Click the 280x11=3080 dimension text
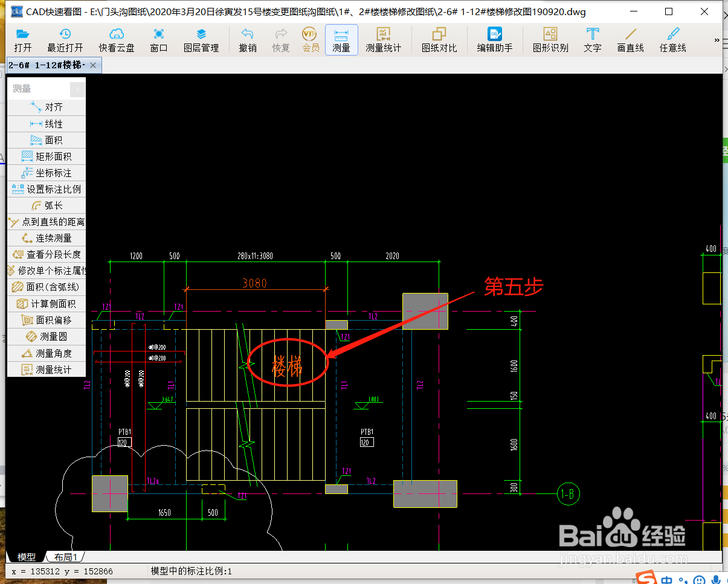Image resolution: width=728 pixels, height=584 pixels. [x=255, y=256]
